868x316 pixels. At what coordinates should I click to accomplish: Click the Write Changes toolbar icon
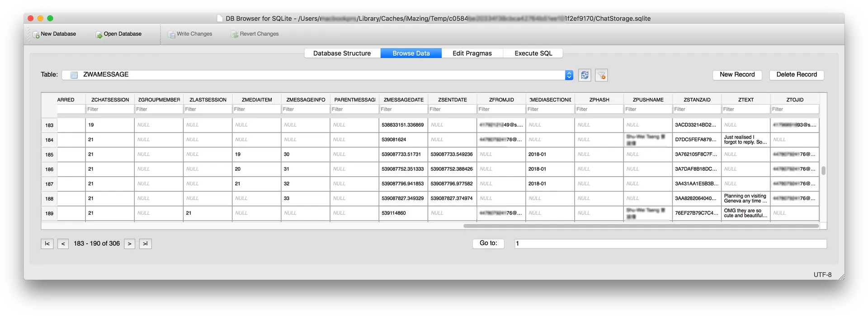pyautogui.click(x=172, y=34)
